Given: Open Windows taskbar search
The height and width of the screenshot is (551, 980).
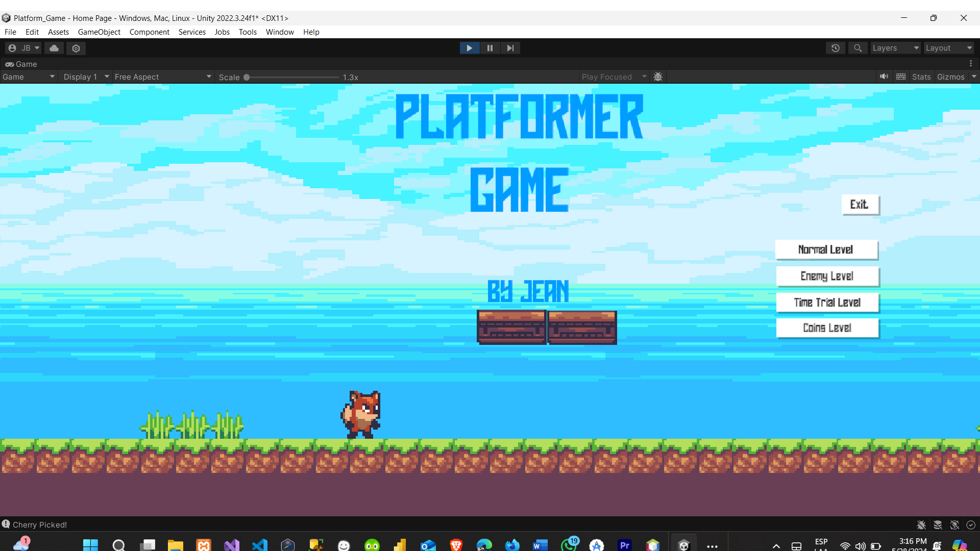Looking at the screenshot, I should coord(119,545).
